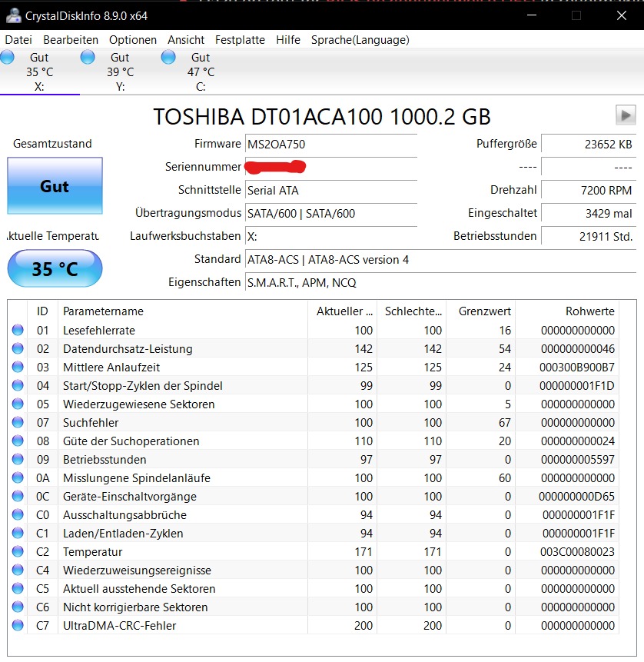This screenshot has width=644, height=662.
Task: Click status orb of Temperatur row
Action: point(18,551)
